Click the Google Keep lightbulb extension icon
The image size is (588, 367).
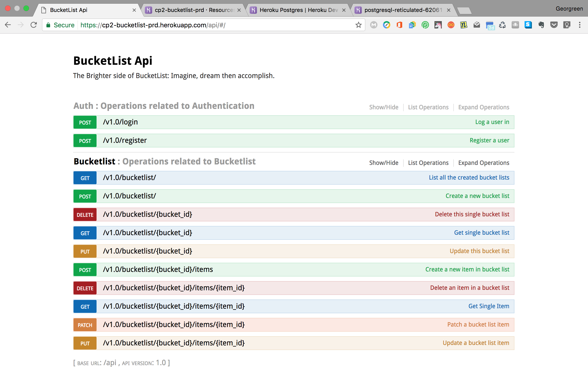tap(567, 25)
